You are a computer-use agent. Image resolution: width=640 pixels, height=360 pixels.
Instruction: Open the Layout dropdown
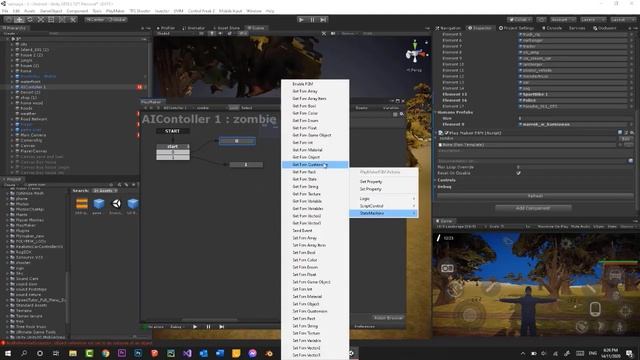point(622,20)
